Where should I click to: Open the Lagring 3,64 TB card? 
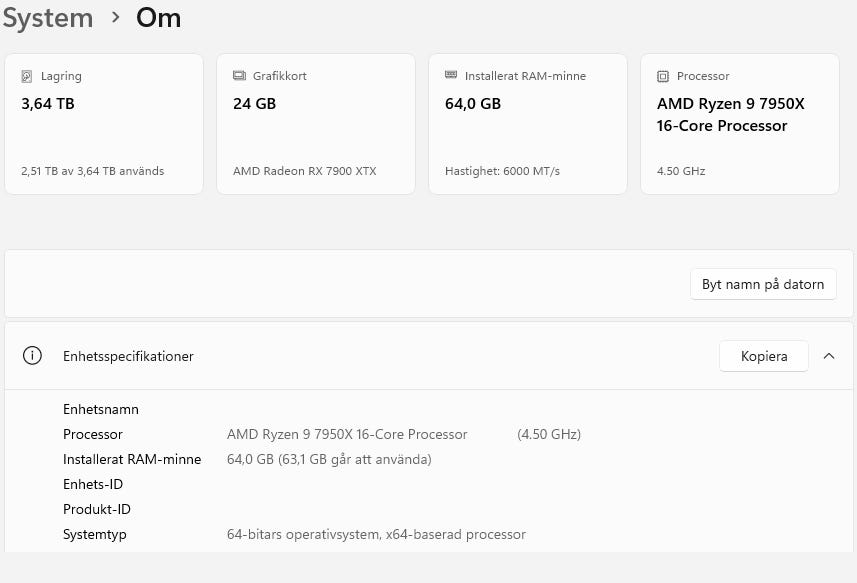[104, 124]
